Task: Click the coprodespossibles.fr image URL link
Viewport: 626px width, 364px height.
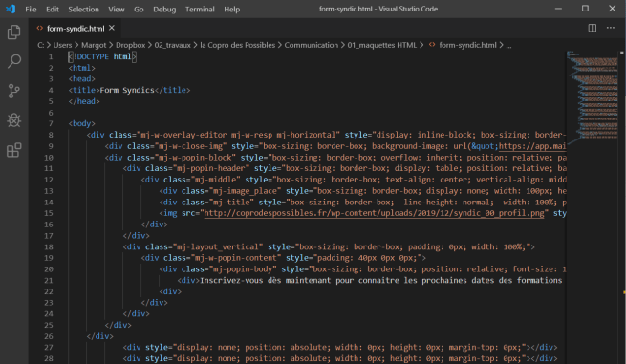Action: [x=374, y=213]
